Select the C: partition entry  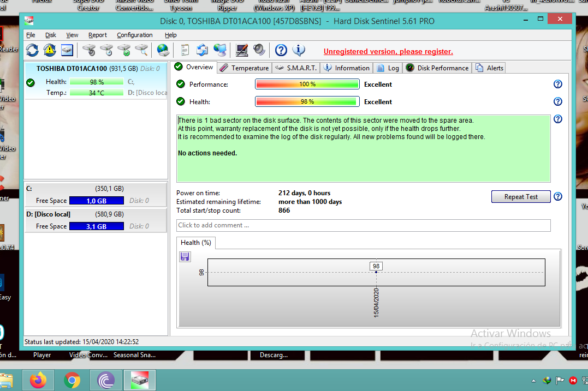click(x=96, y=194)
